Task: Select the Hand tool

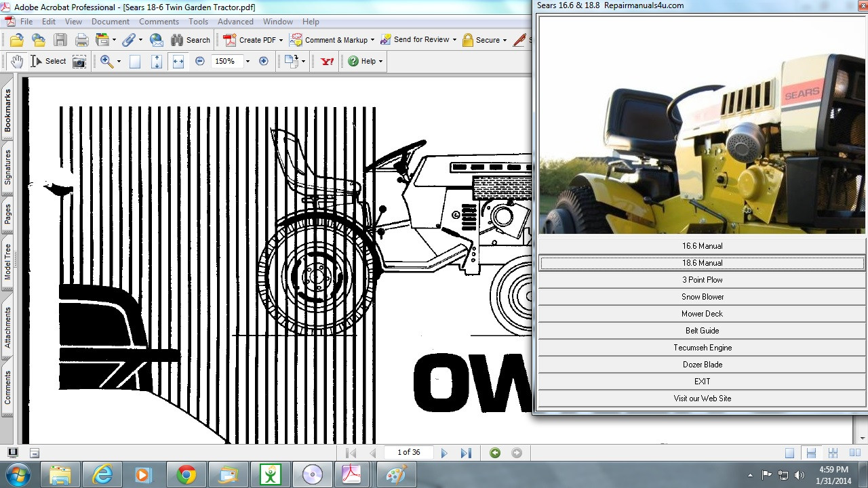Action: (x=17, y=61)
